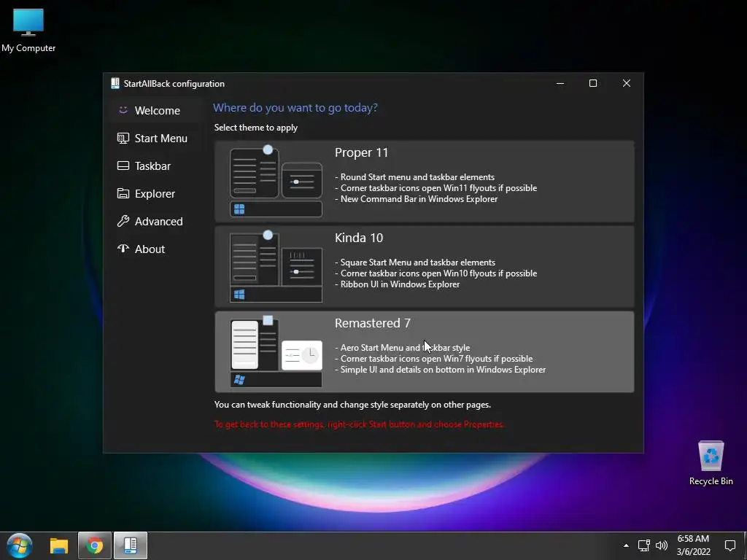The width and height of the screenshot is (747, 560).
Task: Launch Chrome from the taskbar
Action: (x=94, y=545)
